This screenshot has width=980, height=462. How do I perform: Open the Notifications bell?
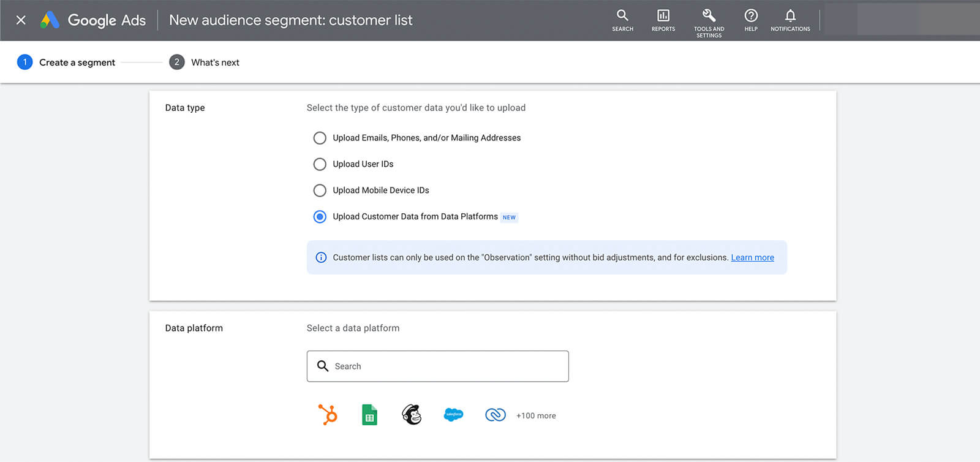[790, 20]
